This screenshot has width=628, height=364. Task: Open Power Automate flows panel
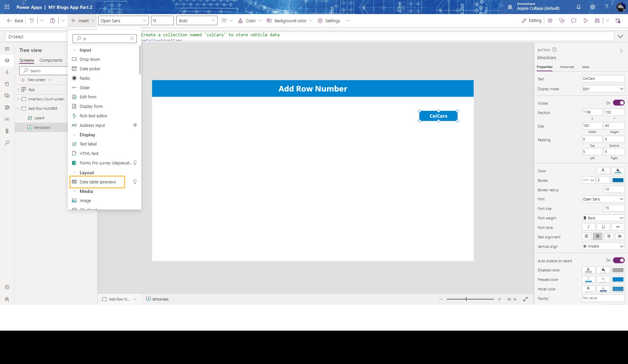(x=7, y=107)
